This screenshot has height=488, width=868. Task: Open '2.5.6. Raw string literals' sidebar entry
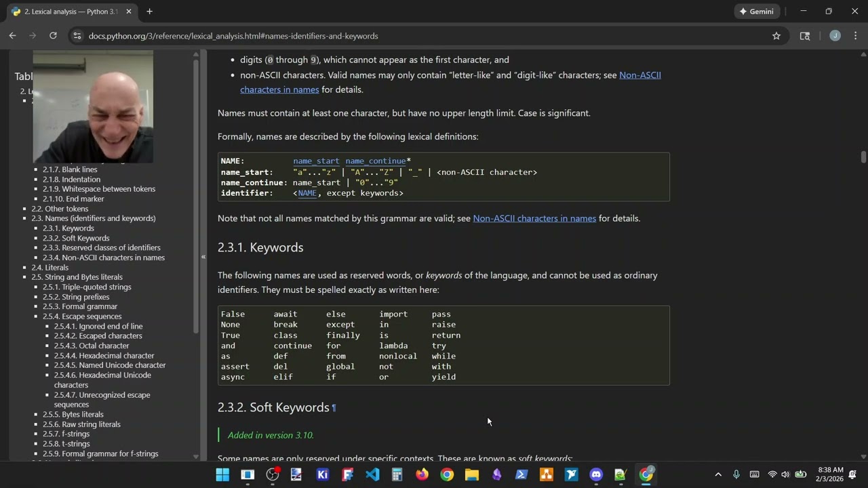(x=81, y=424)
